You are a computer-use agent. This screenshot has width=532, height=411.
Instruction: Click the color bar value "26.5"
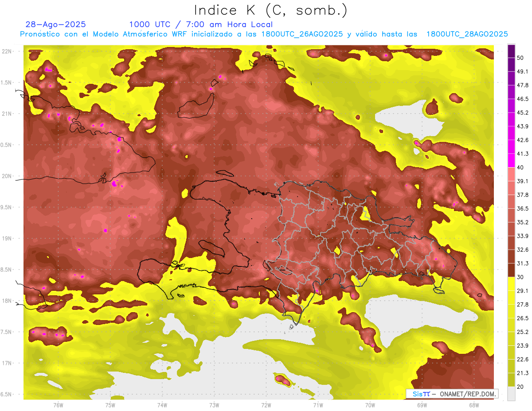pyautogui.click(x=523, y=318)
